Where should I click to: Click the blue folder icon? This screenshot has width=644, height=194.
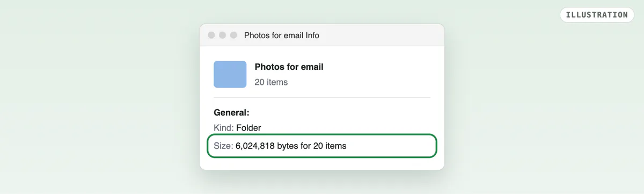point(230,74)
